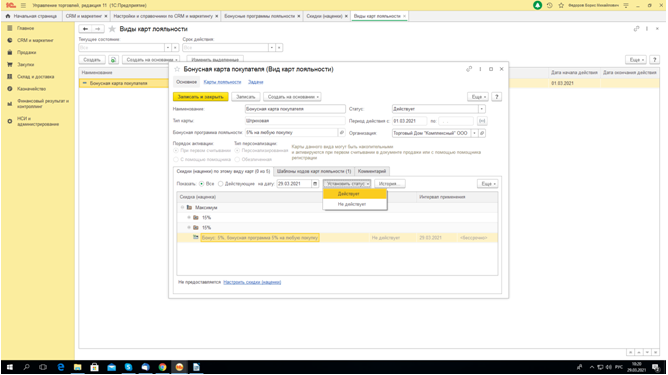This screenshot has height=375, width=668.
Task: Launch Microsoft Edge from taskbar
Action: (60, 367)
